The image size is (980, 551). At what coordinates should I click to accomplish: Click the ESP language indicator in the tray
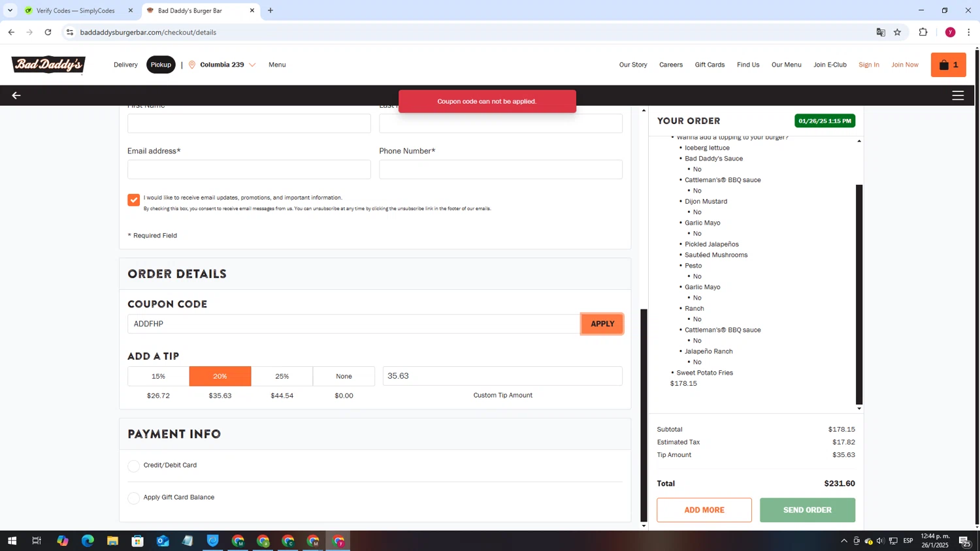tap(908, 541)
